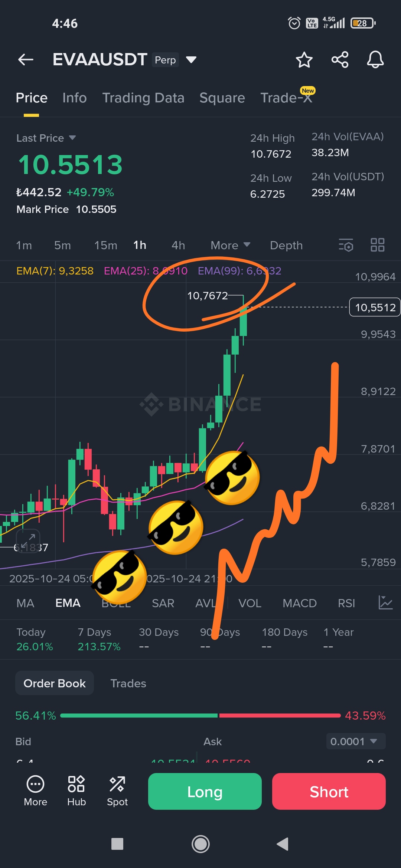The height and width of the screenshot is (868, 401).
Task: Tap the bid/ask ratio bar
Action: point(200,716)
